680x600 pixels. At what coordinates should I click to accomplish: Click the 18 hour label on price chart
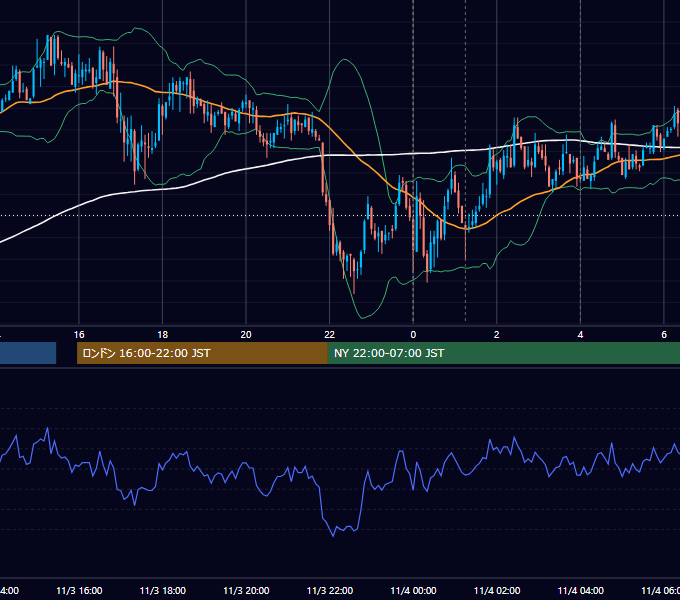[163, 334]
